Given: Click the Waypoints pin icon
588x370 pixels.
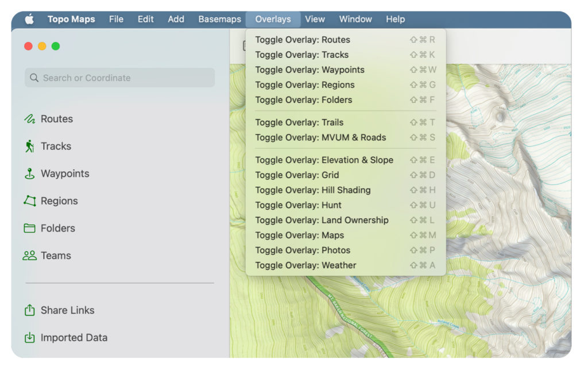Looking at the screenshot, I should [x=30, y=174].
